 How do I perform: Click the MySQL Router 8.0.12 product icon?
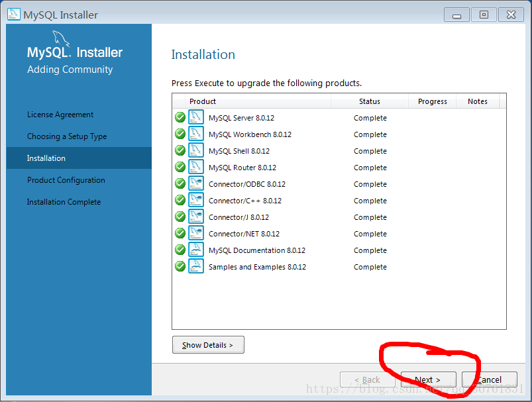pos(196,168)
